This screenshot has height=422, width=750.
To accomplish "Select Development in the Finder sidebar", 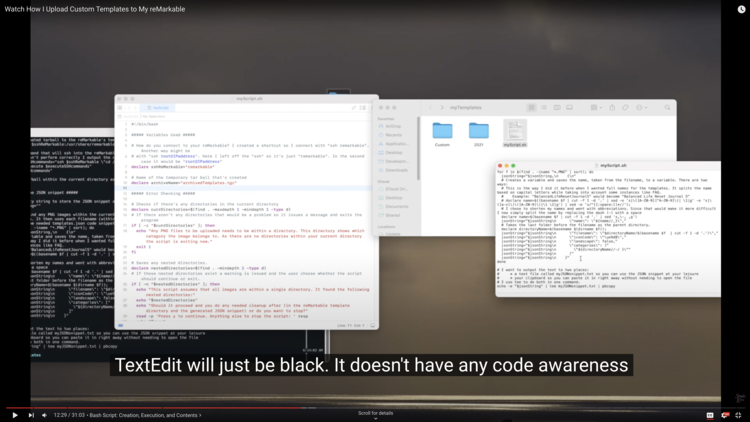I will 393,161.
